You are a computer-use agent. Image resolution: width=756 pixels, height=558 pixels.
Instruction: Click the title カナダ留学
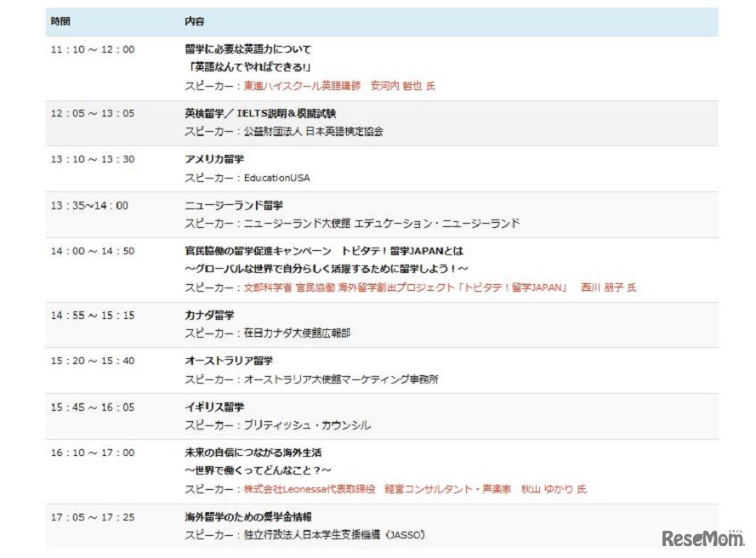(x=209, y=316)
